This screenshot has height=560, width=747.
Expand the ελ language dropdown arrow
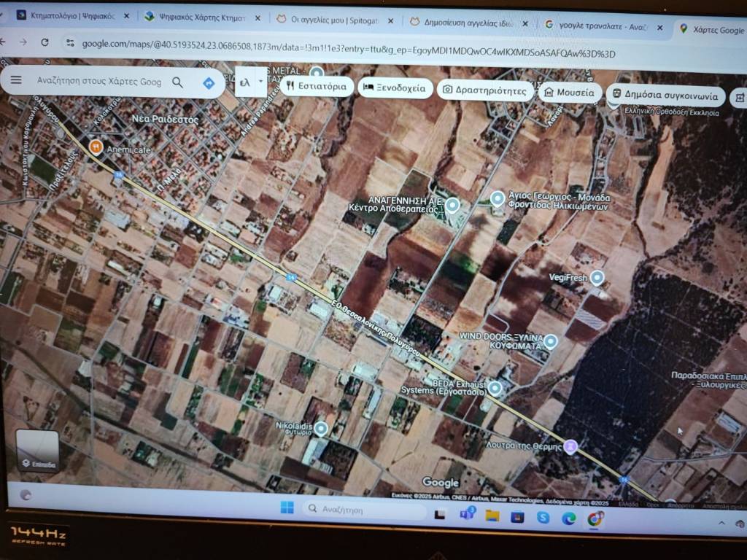click(x=261, y=82)
